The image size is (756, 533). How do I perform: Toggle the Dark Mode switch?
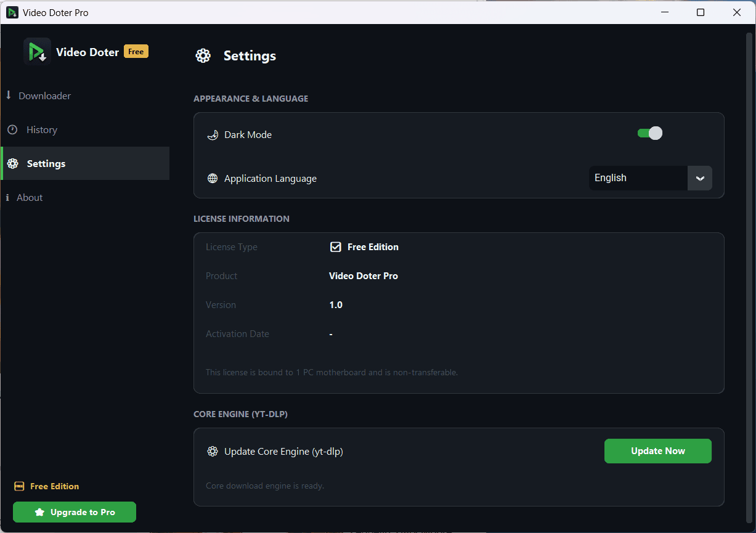pos(650,133)
